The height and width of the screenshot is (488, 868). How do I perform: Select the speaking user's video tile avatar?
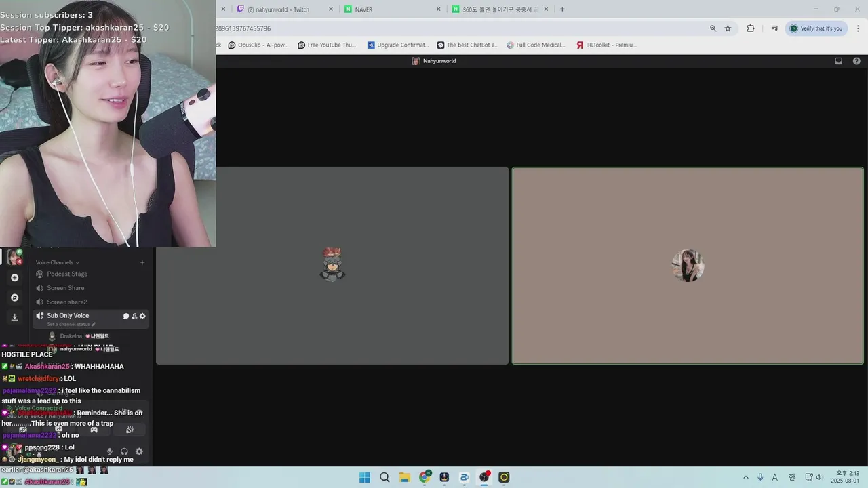click(688, 266)
